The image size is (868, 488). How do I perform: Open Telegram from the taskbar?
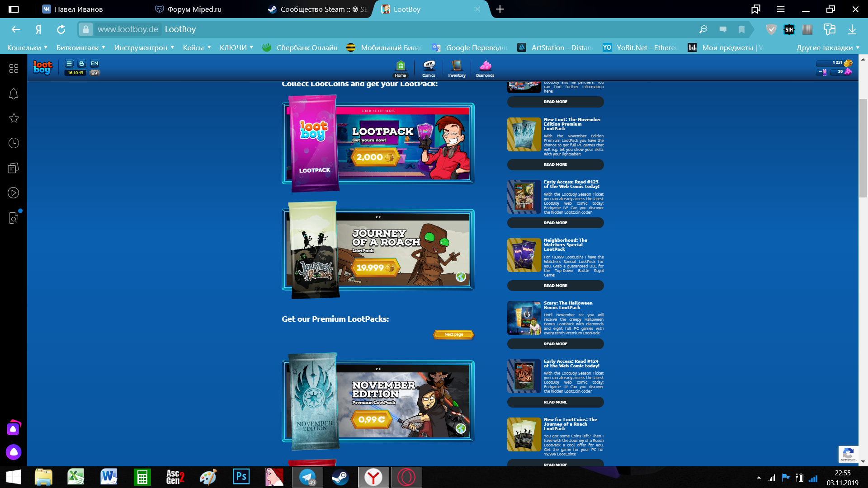tap(307, 477)
